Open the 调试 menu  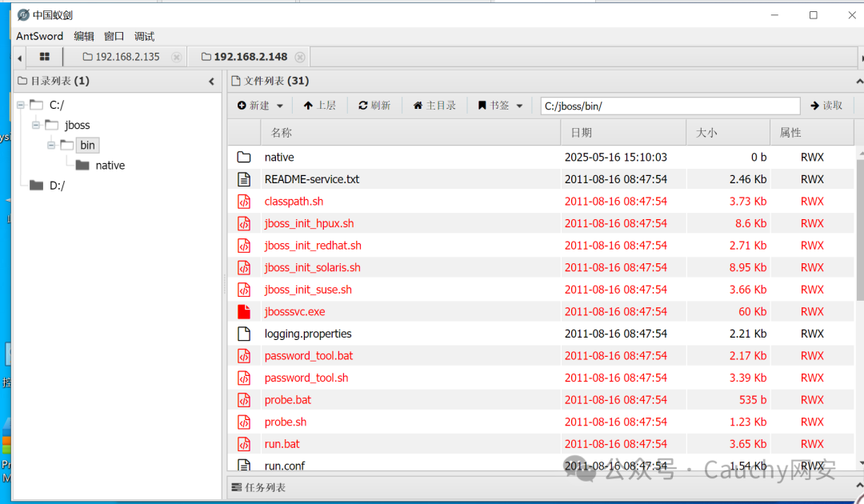pos(144,36)
